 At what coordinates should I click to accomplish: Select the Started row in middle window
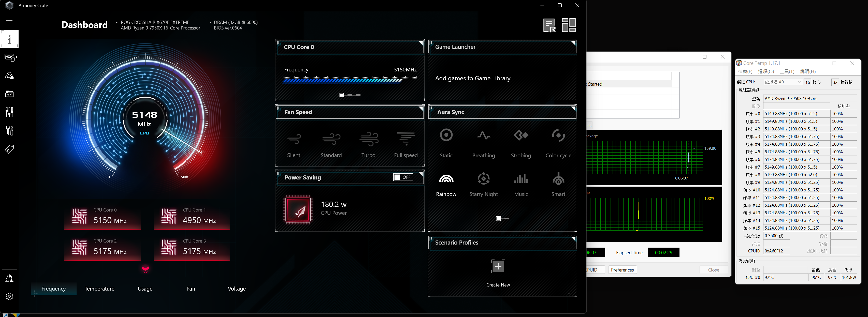pyautogui.click(x=629, y=84)
